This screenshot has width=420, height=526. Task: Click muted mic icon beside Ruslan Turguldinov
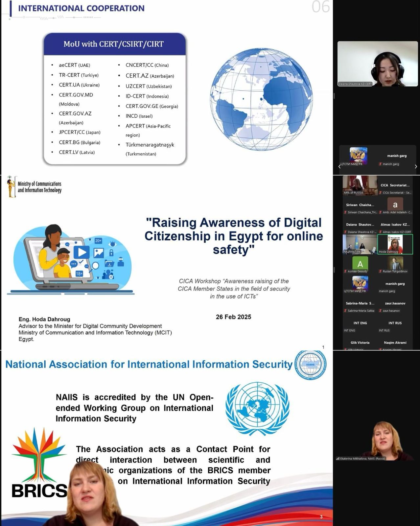point(380,271)
